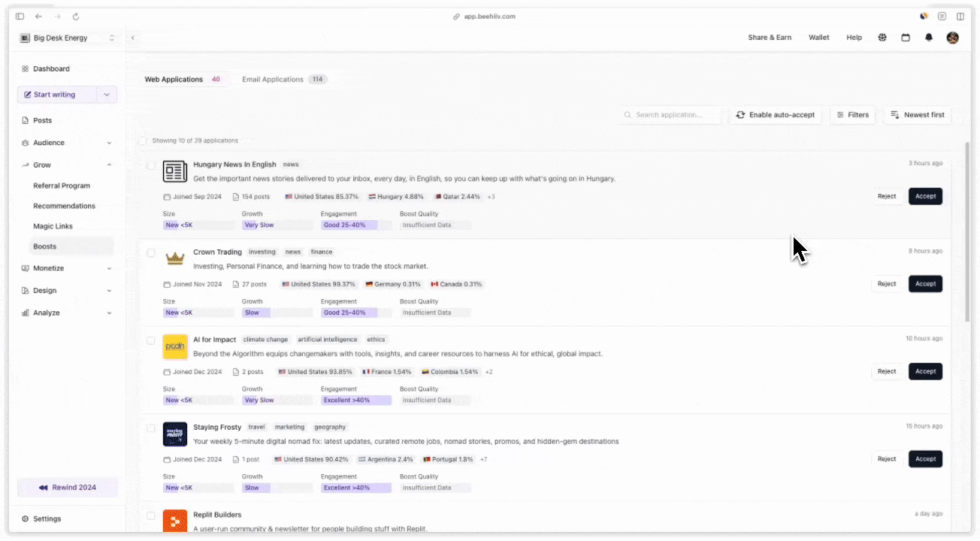
Task: Open the Start writing dropdown arrow
Action: [x=107, y=95]
